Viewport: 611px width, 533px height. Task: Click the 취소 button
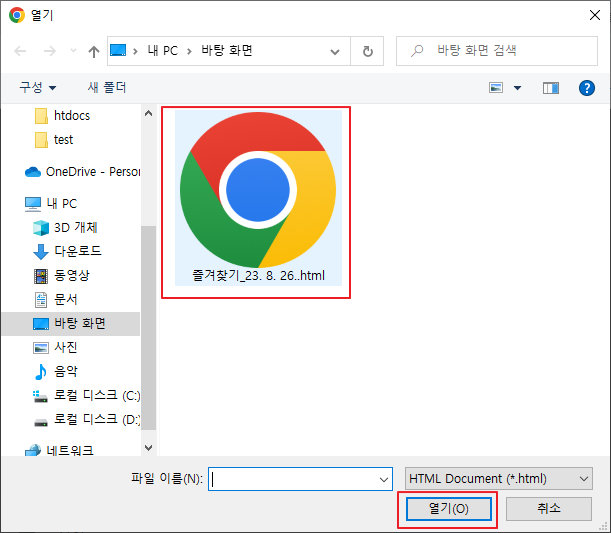coord(549,509)
